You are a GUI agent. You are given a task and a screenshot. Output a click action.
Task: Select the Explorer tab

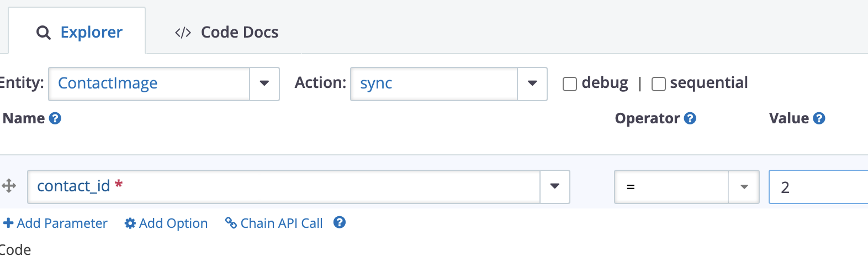(77, 32)
